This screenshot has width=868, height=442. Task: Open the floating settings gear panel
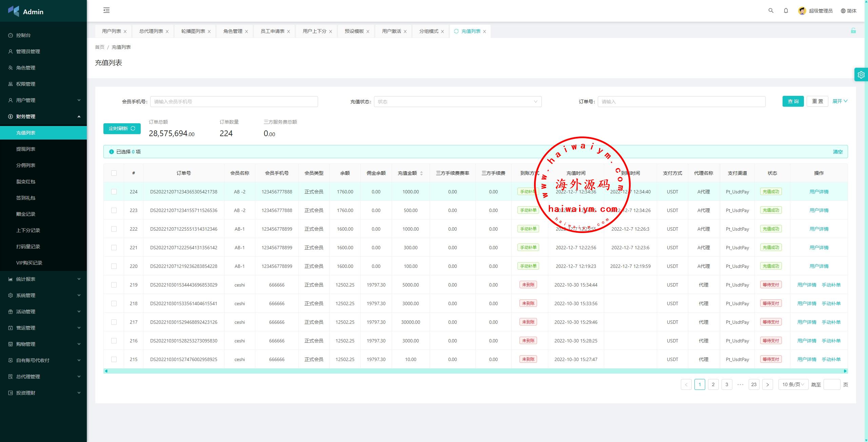[x=861, y=75]
